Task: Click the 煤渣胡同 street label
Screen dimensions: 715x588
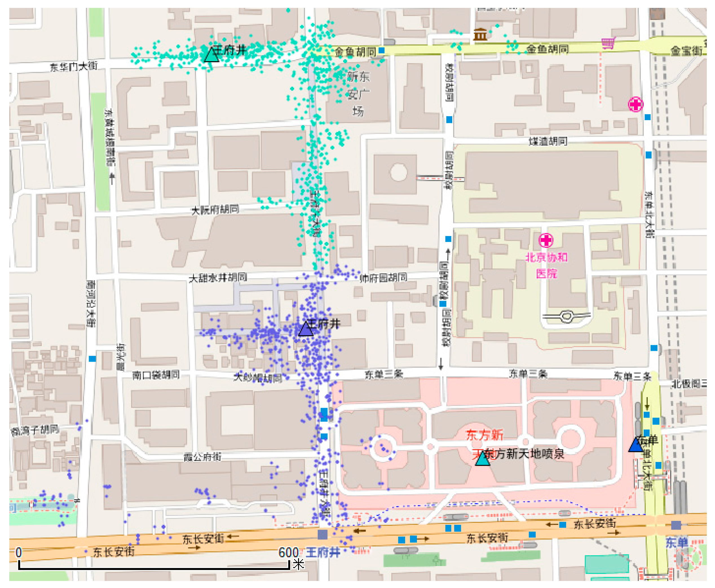Action: click(548, 141)
